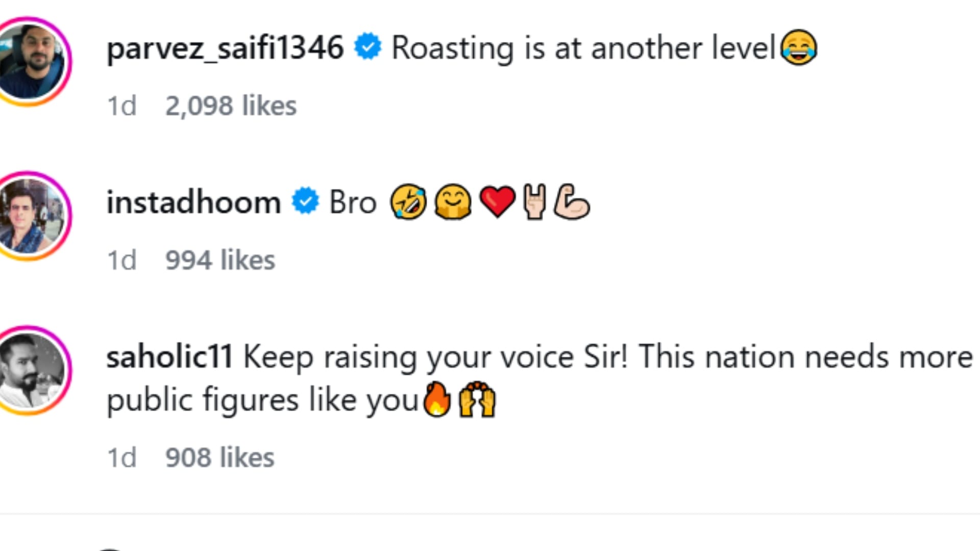Viewport: 980px width, 551px height.
Task: Click the raised hands emoji in saholic11's comment
Action: (477, 399)
